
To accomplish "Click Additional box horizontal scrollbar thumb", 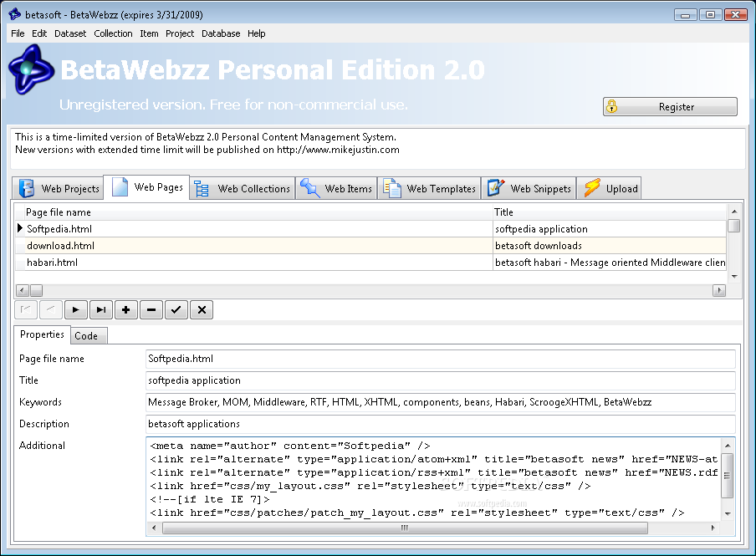I will point(405,528).
